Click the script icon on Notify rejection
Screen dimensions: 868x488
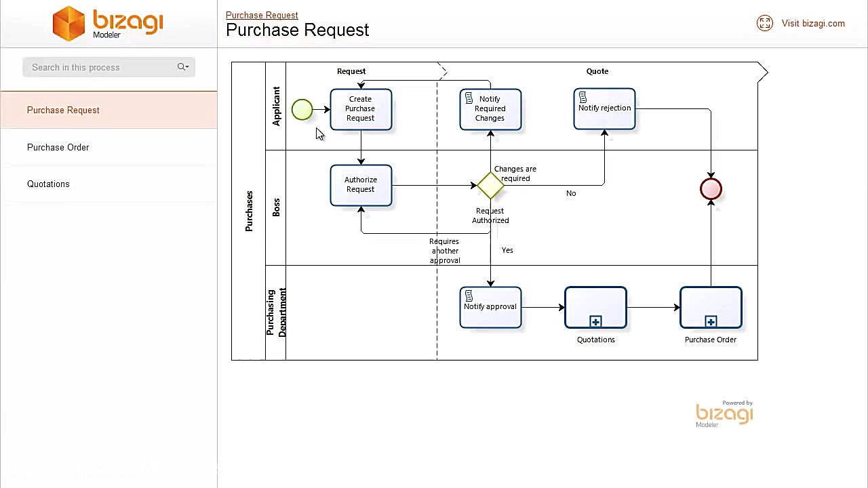coord(582,97)
